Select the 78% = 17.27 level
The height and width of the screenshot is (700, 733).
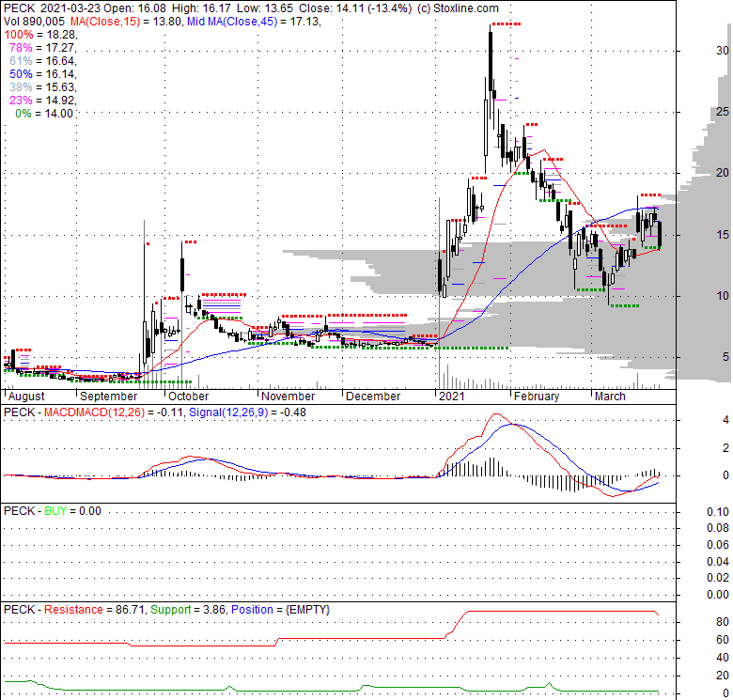tap(43, 48)
